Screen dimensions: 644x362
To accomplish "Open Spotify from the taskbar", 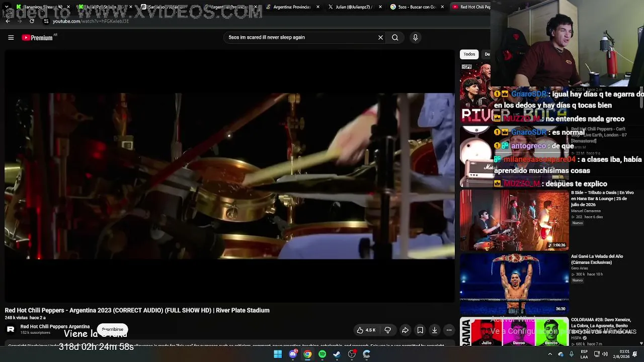I will point(322,354).
